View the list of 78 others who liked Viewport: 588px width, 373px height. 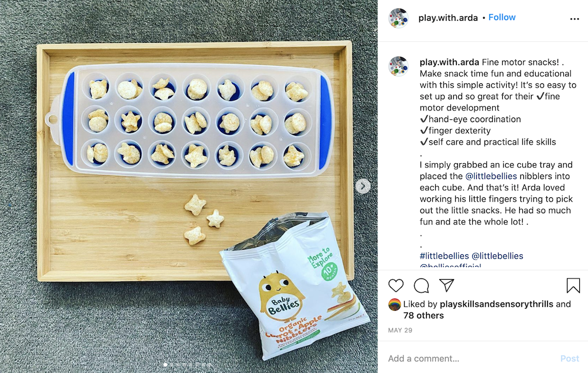coord(423,315)
